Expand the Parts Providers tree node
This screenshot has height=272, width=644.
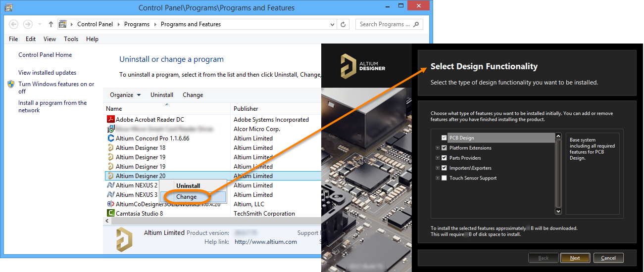pos(438,158)
